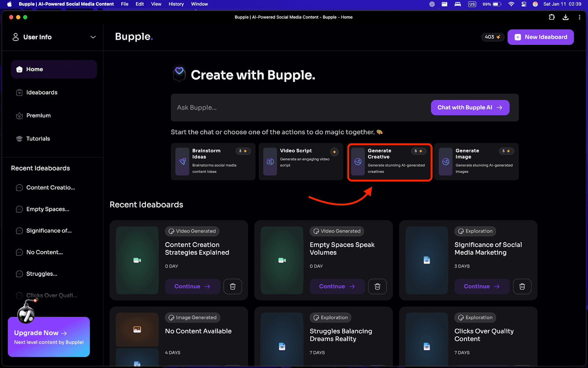This screenshot has height=368, width=588.
Task: Delete Significance of Social Media Marketing ideaboard
Action: click(x=522, y=286)
